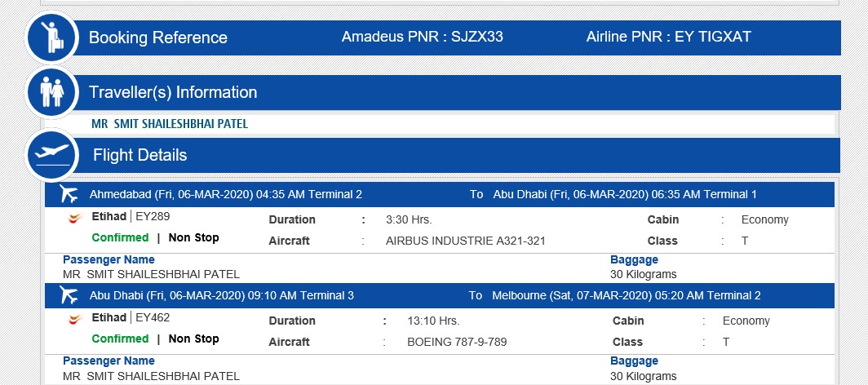Click the Ahmedabad to Abu Dhabi segment bar
Viewport: 868px width, 385px height.
click(440, 195)
